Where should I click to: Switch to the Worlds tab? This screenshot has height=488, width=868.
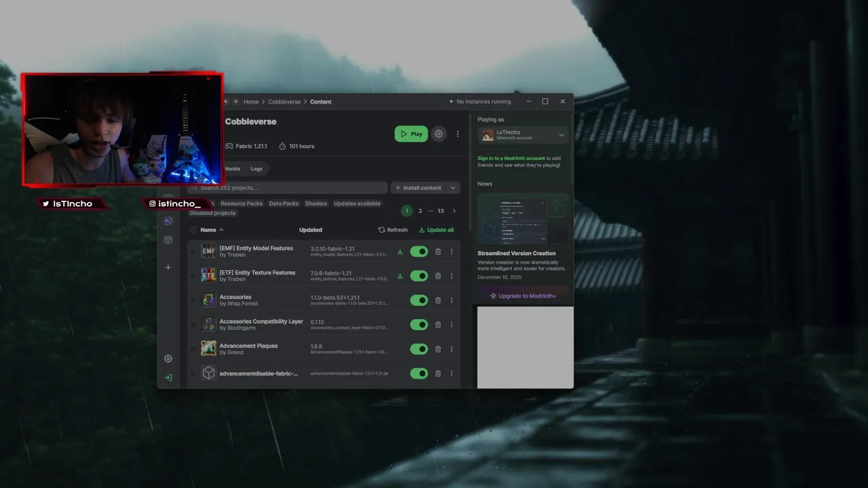[x=232, y=169]
